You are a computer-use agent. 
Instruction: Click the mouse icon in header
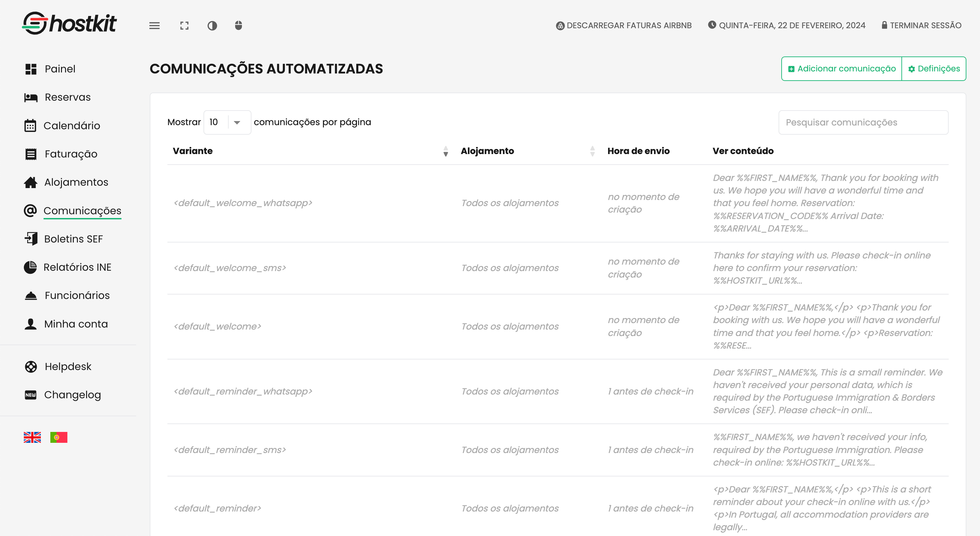tap(239, 26)
